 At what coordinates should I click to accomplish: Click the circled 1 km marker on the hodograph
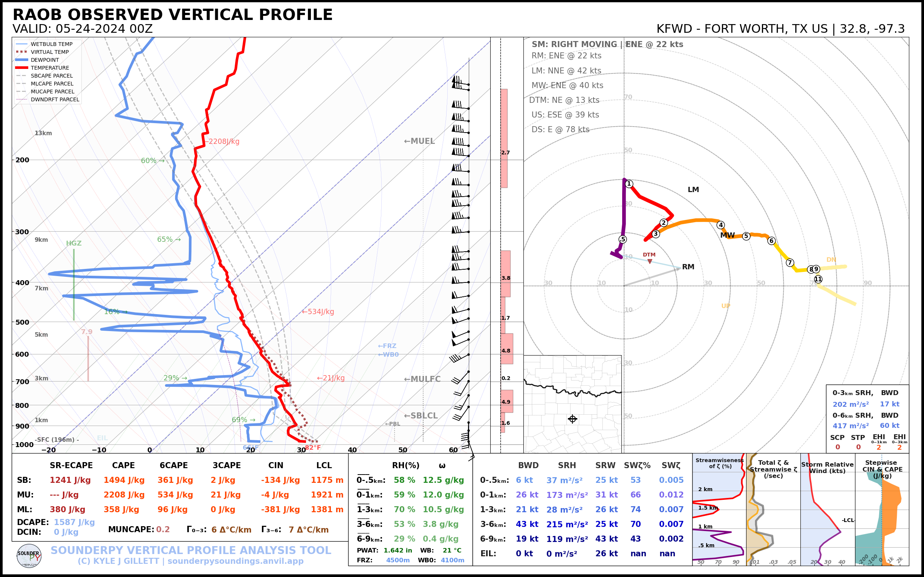tap(629, 184)
